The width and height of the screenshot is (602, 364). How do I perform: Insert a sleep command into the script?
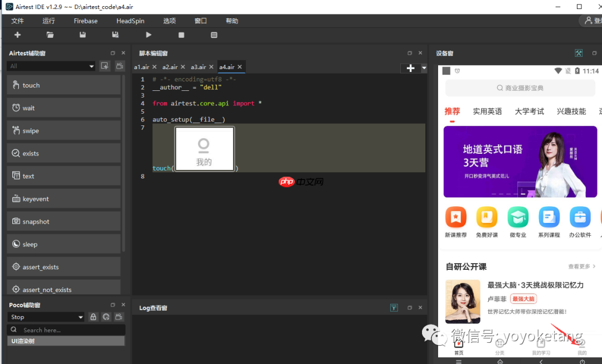(64, 244)
